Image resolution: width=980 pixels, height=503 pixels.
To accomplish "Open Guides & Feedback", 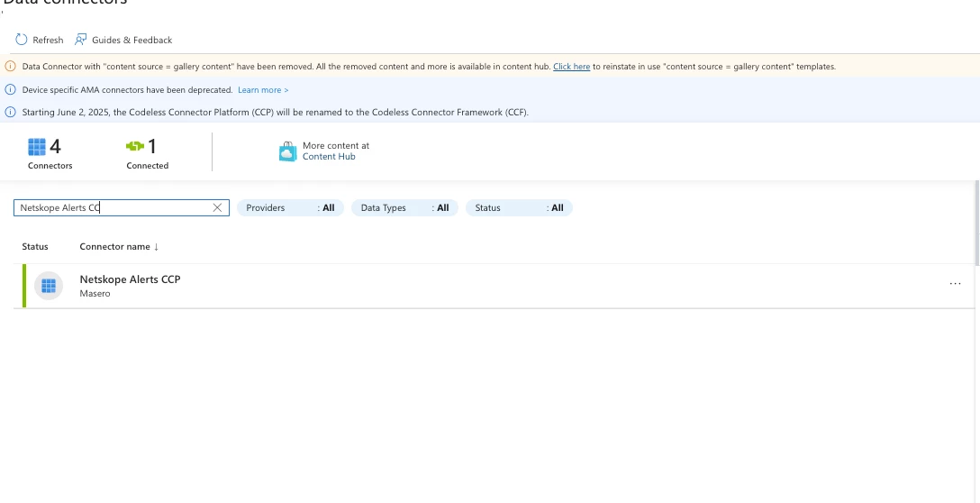I will (x=132, y=40).
